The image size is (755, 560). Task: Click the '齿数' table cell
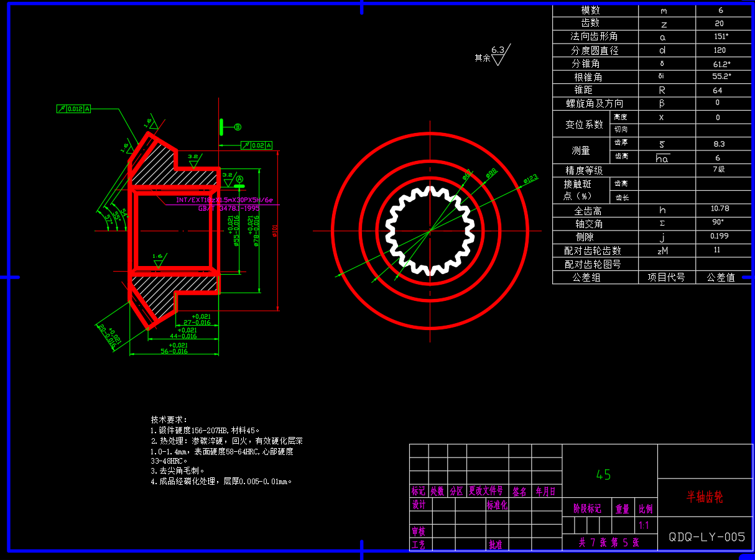pyautogui.click(x=590, y=23)
